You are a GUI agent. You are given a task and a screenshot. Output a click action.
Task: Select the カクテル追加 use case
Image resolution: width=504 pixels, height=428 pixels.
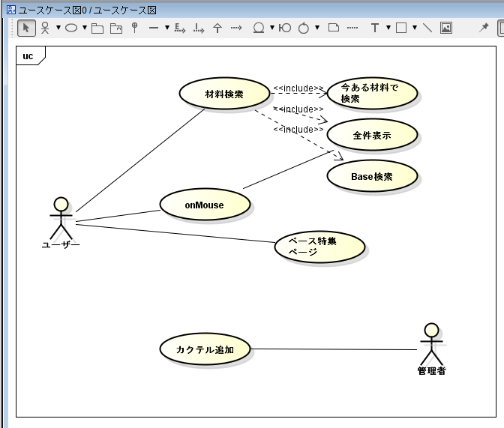[205, 349]
